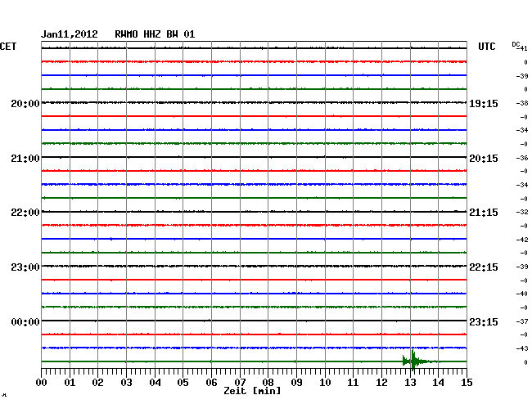Click minute 11 on the time axis
532x404 pixels.
[x=353, y=382]
